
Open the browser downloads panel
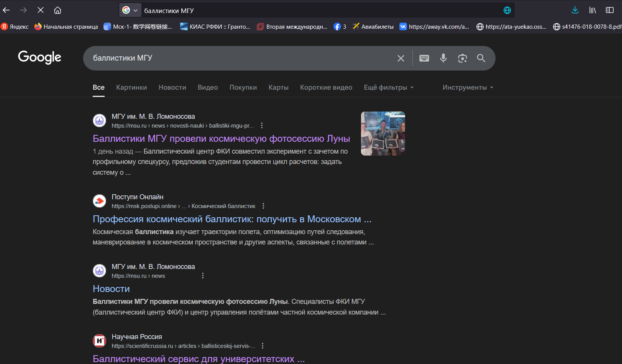575,10
